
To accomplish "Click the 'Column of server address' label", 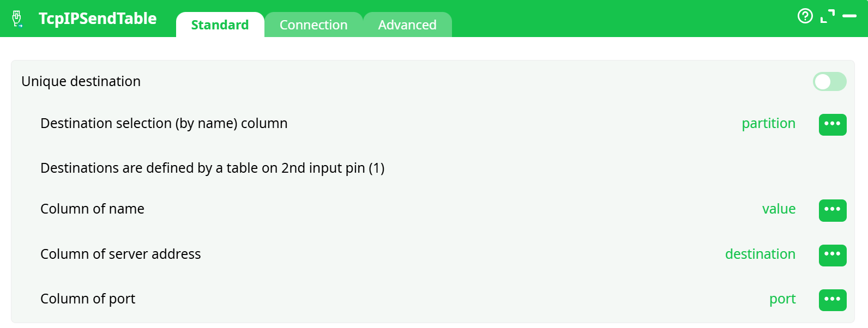I will point(120,254).
